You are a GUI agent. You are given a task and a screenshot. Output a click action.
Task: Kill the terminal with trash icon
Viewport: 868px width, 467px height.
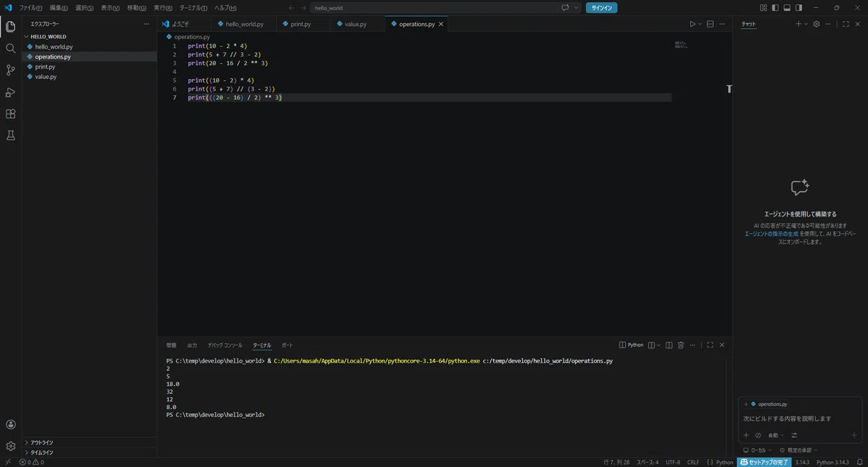pyautogui.click(x=681, y=345)
